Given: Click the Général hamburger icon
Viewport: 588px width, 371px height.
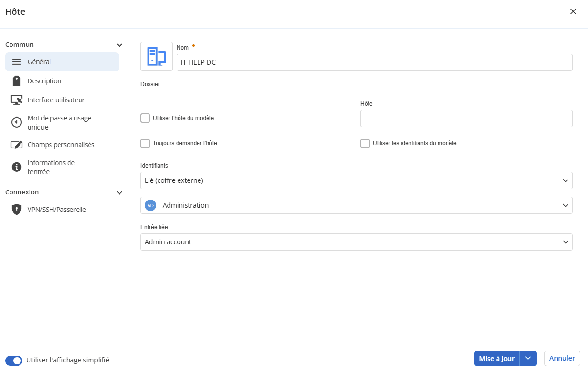Looking at the screenshot, I should 17,62.
